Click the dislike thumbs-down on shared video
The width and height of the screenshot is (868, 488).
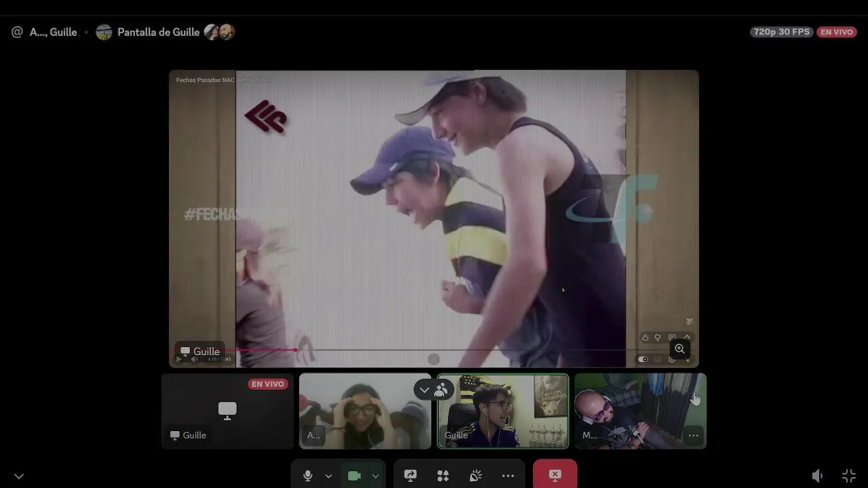[658, 338]
